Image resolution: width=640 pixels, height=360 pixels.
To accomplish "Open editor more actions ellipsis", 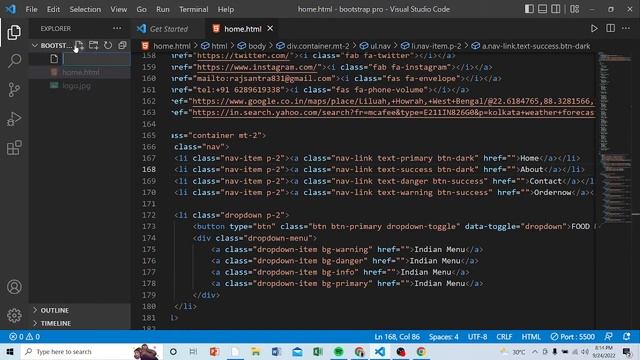I will 626,29.
